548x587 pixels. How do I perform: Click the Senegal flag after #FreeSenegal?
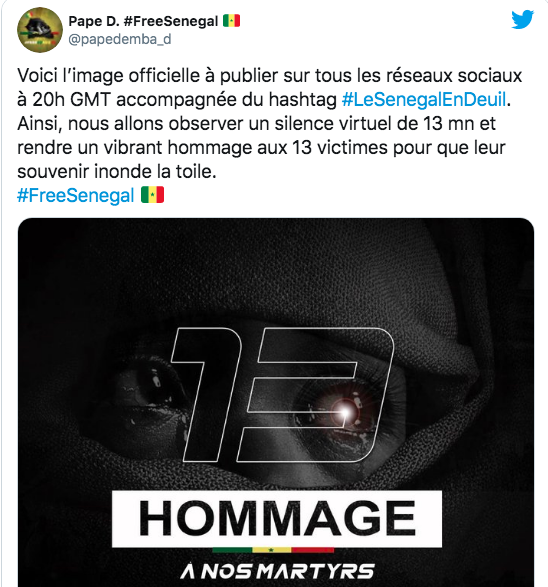tap(152, 195)
